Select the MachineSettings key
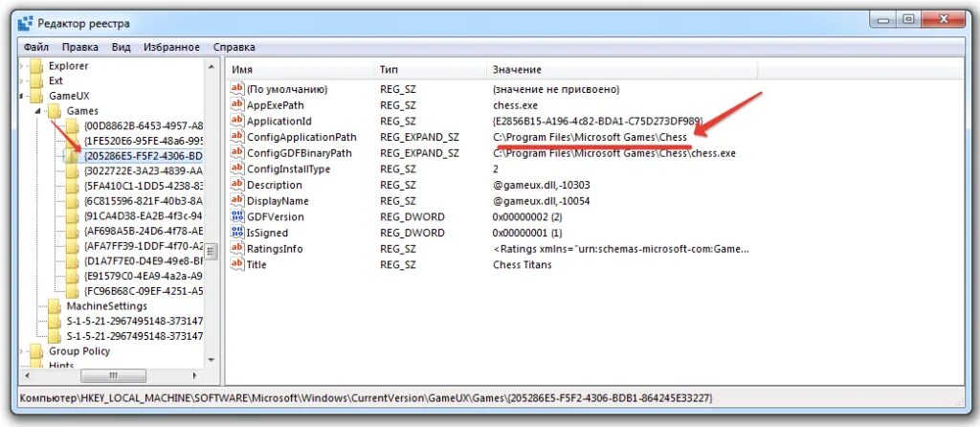980x427 pixels. [x=107, y=306]
